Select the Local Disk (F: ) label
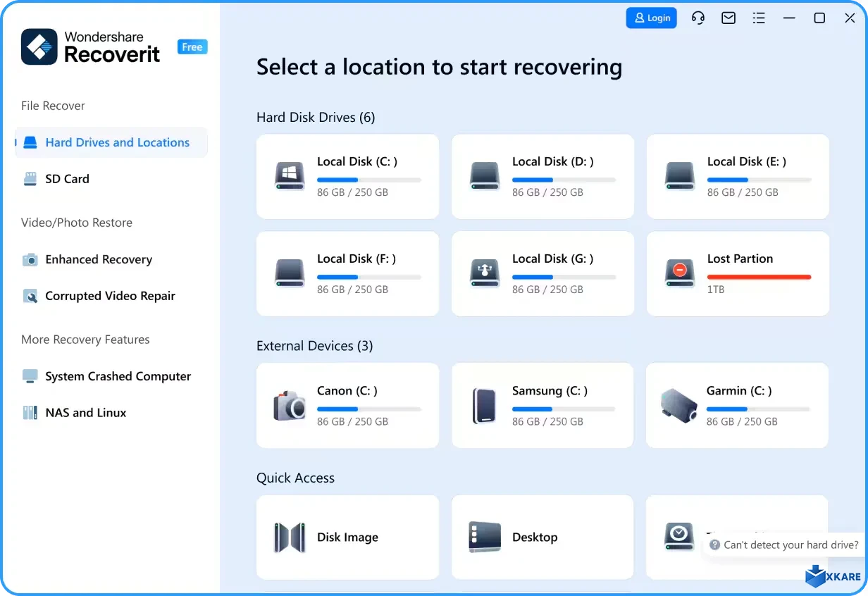868x596 pixels. (356, 259)
